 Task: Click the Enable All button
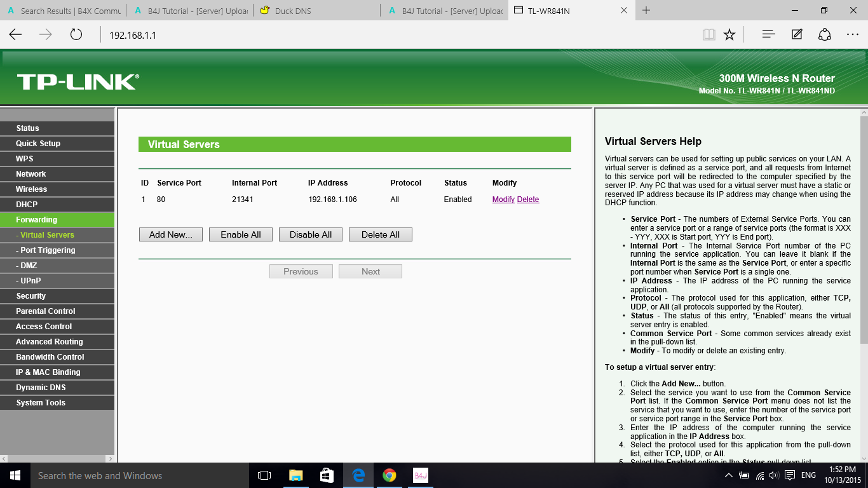click(x=241, y=234)
